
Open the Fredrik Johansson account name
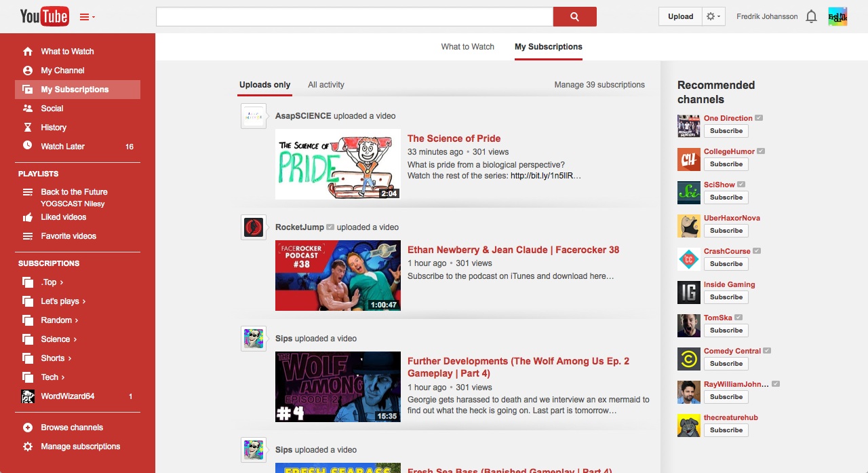point(767,16)
